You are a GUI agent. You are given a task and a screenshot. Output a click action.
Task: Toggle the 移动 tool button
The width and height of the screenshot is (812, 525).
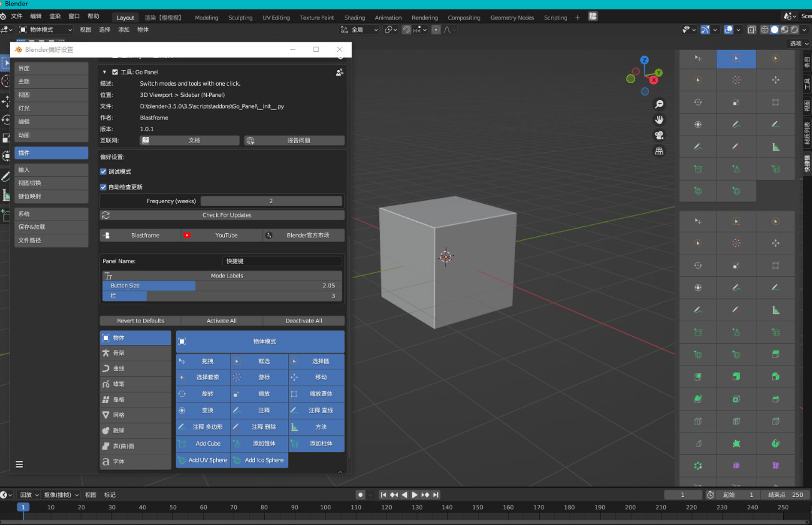coord(317,377)
